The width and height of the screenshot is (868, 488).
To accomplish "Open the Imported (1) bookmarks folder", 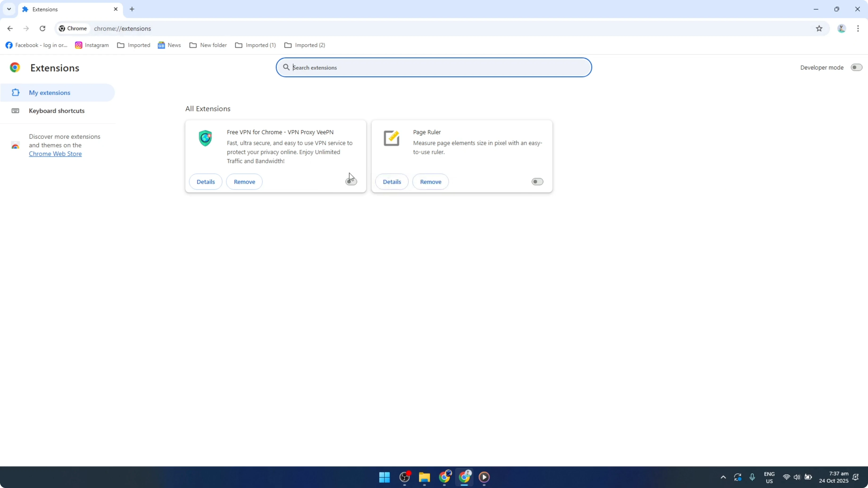I will [255, 45].
